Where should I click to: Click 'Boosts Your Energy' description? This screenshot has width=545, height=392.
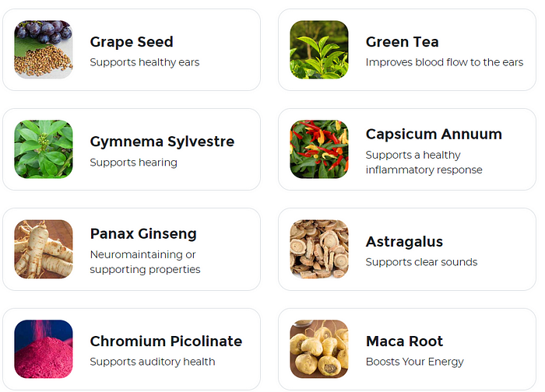pyautogui.click(x=415, y=362)
